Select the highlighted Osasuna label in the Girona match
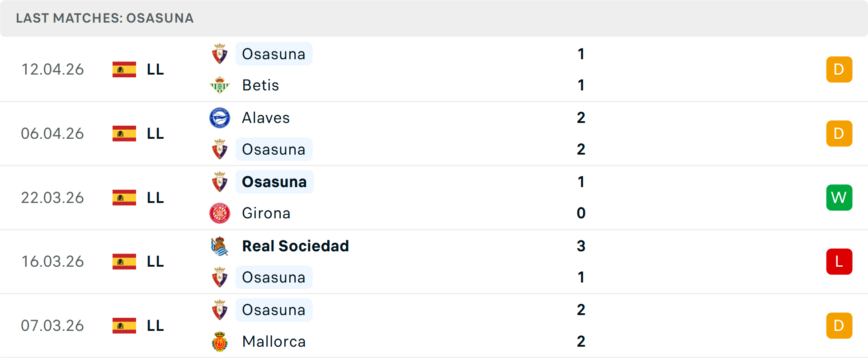The image size is (868, 358). (274, 182)
